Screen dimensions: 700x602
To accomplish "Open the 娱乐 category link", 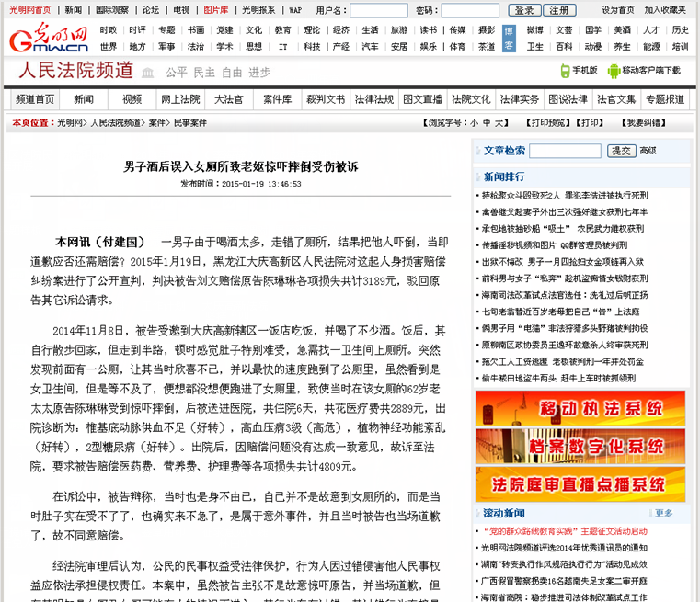I will [428, 46].
